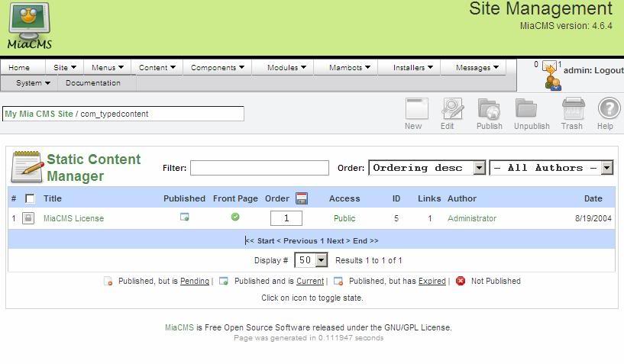
Task: Click the Static Content Manager notepad icon
Action: pos(27,166)
